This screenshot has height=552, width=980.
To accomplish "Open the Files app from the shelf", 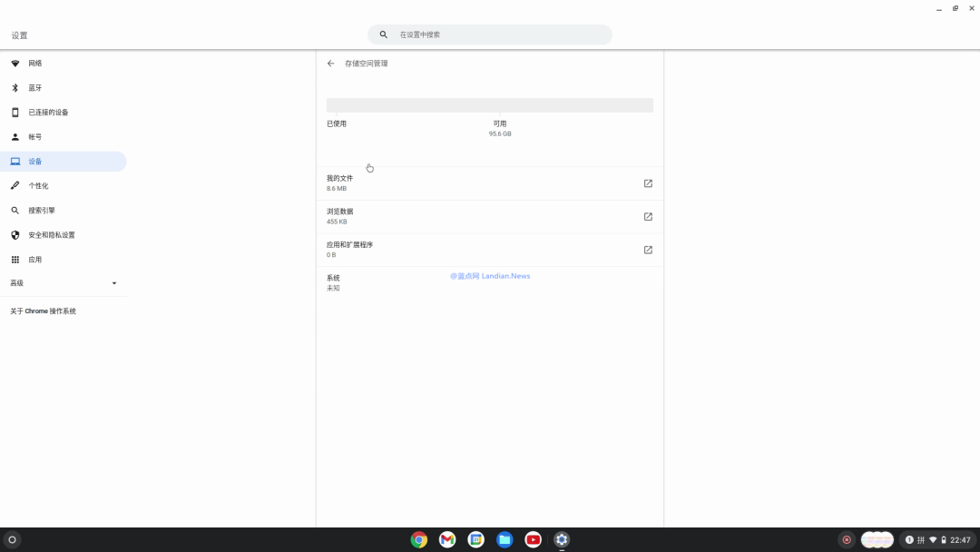I will coord(505,539).
